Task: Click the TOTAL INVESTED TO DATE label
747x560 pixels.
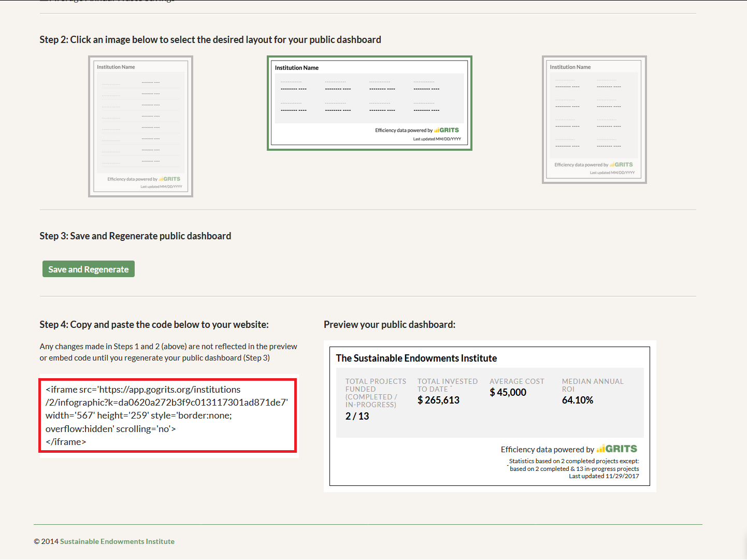Action: [x=448, y=385]
